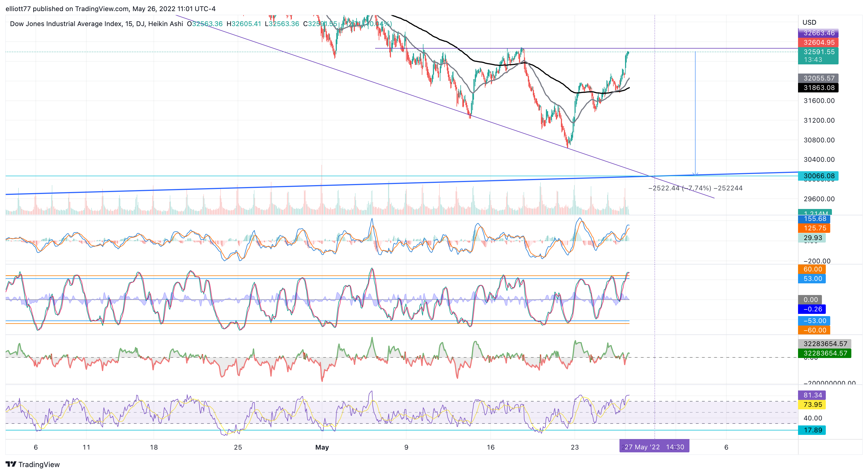Viewport: 868px width, 474px height.
Task: Click the 30400.00 price axis value
Action: 819,160
